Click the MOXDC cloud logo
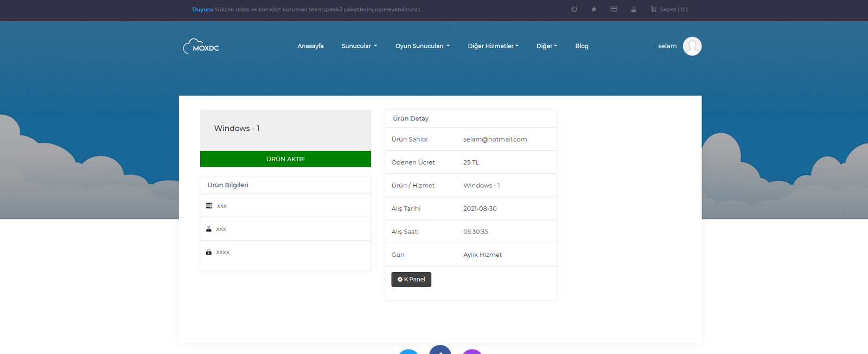Screen dimensions: 868x354 tap(201, 47)
